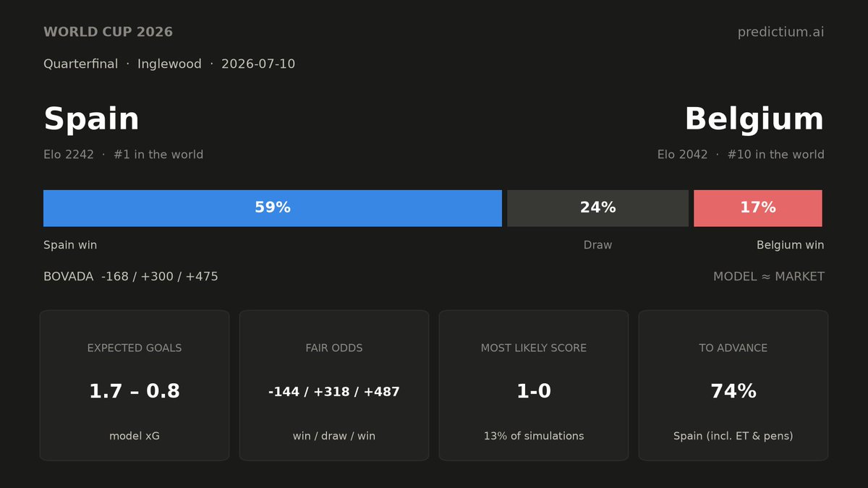This screenshot has width=868, height=488.
Task: Open the Expected Goals card
Action: coord(135,385)
